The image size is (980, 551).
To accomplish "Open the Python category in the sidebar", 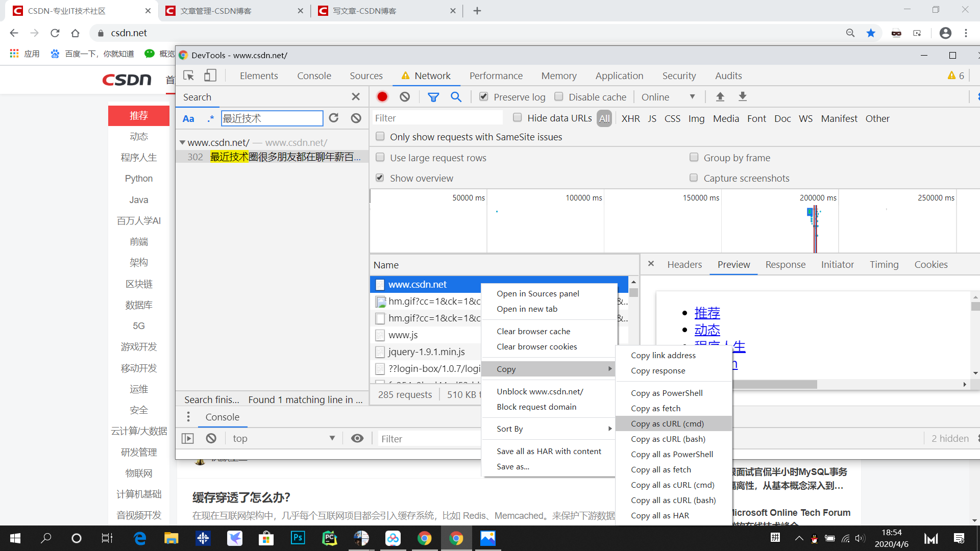I will point(138,178).
